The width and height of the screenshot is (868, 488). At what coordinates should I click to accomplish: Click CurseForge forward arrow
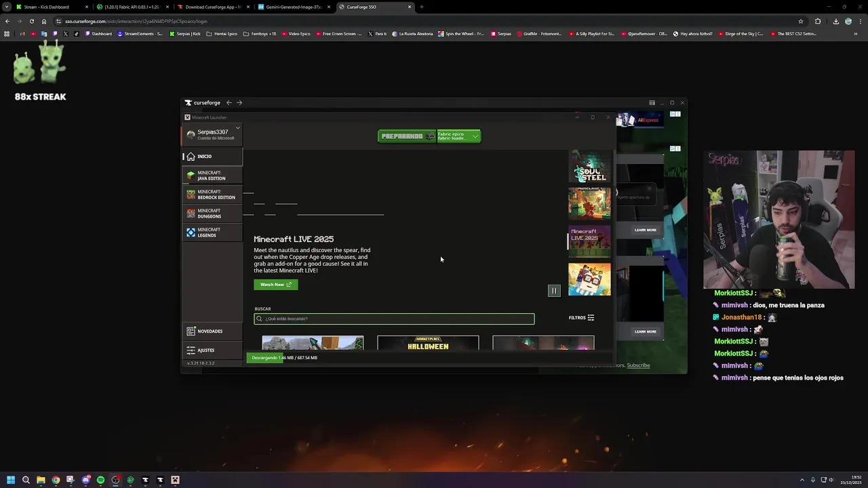(x=239, y=103)
